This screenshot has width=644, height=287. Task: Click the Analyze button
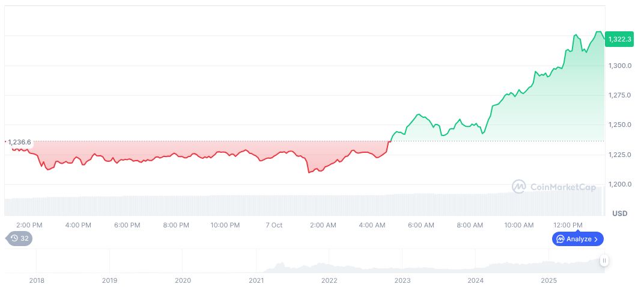578,239
